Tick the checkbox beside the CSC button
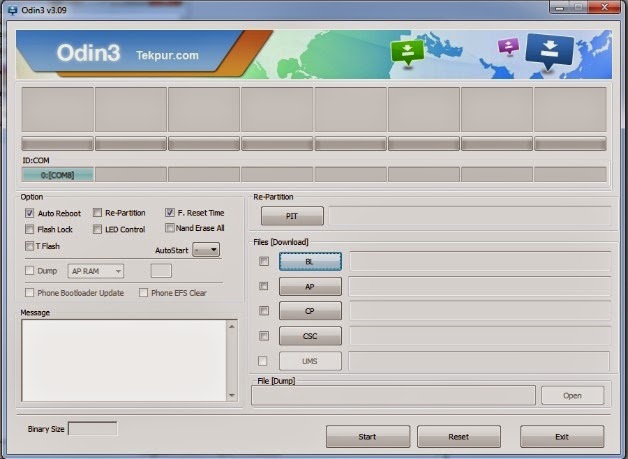The height and width of the screenshot is (459, 628). click(x=264, y=336)
